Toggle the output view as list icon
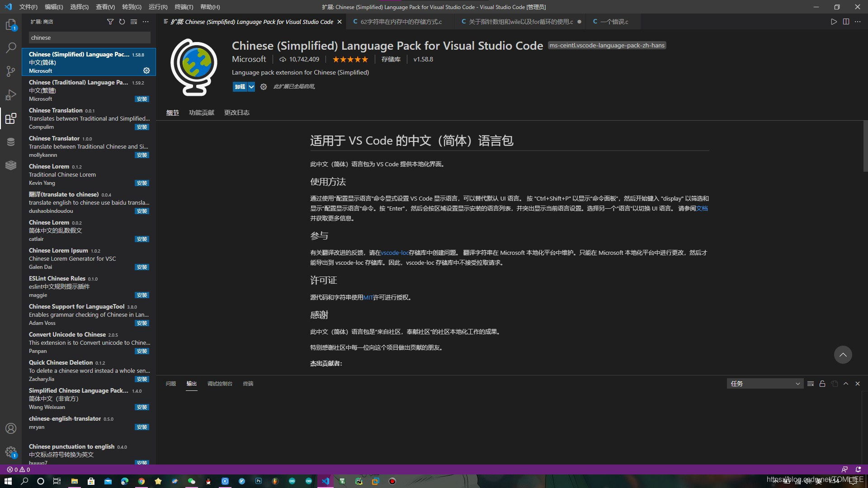 pos(811,384)
